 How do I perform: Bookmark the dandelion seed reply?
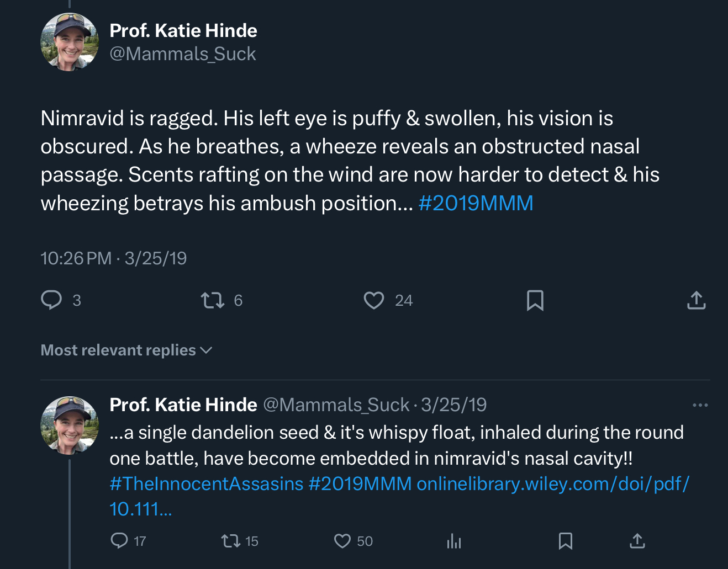565,541
